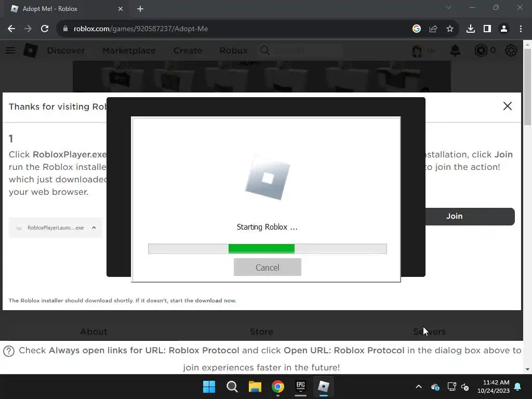Open the Chrome three-dot menu
This screenshot has width=532, height=399.
[521, 29]
